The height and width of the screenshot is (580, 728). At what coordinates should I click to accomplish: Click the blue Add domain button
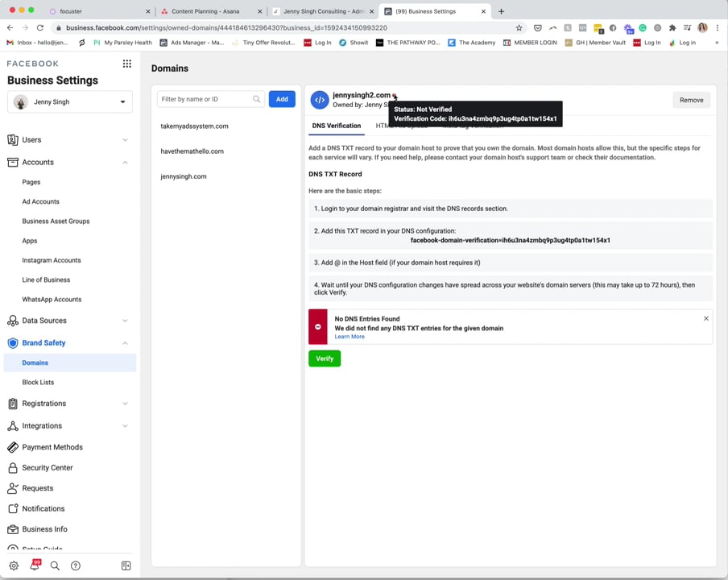(282, 99)
